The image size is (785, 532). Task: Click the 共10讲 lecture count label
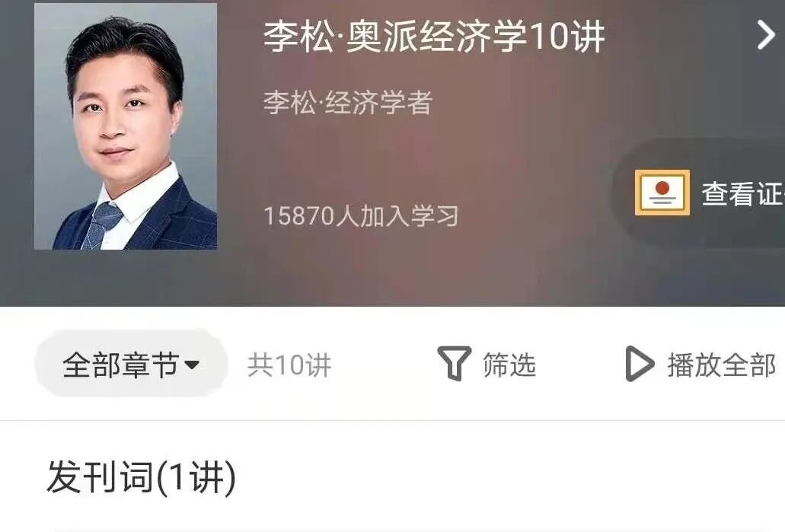tap(289, 365)
